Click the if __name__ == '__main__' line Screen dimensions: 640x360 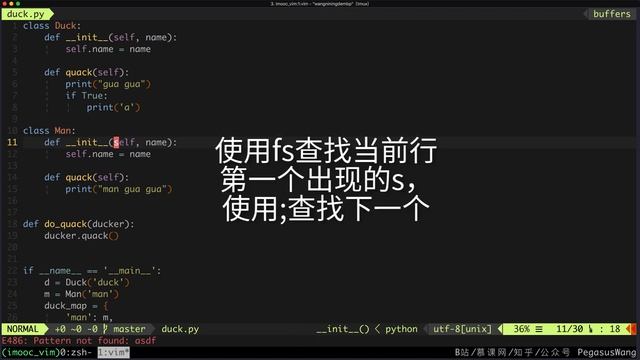tap(92, 271)
